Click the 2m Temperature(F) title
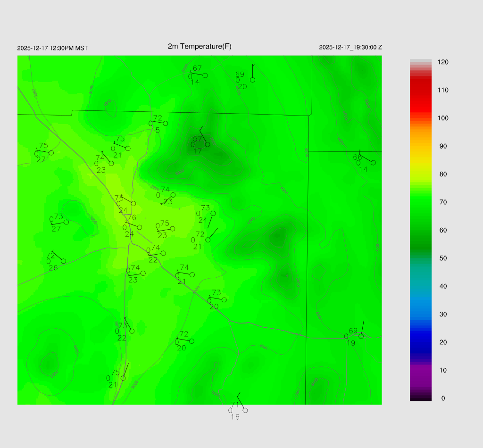 pyautogui.click(x=200, y=46)
